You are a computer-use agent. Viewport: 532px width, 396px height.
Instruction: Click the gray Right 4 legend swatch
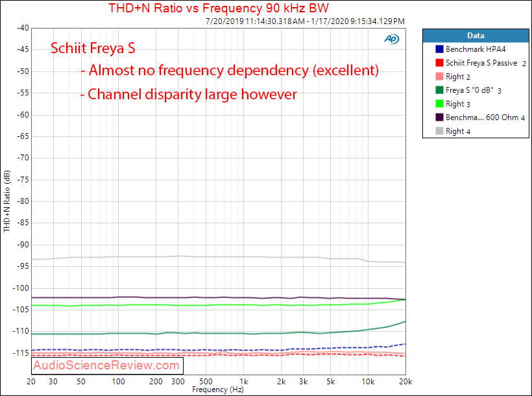pos(439,130)
